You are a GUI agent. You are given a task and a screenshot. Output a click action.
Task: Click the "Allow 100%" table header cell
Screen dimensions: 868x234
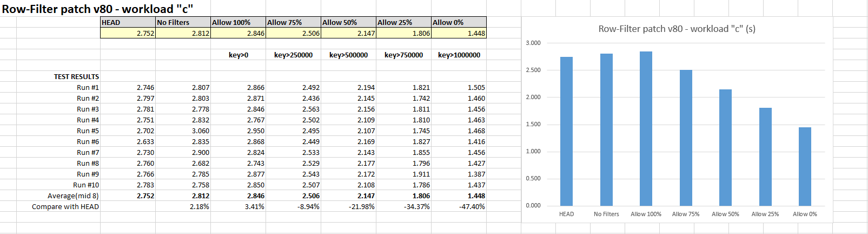point(238,22)
